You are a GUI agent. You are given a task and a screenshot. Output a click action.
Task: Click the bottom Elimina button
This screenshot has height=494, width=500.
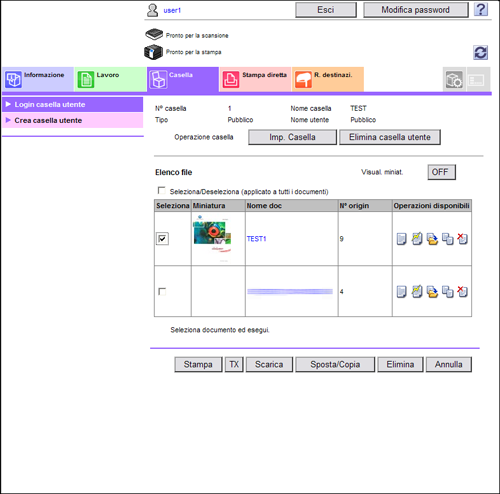(400, 364)
